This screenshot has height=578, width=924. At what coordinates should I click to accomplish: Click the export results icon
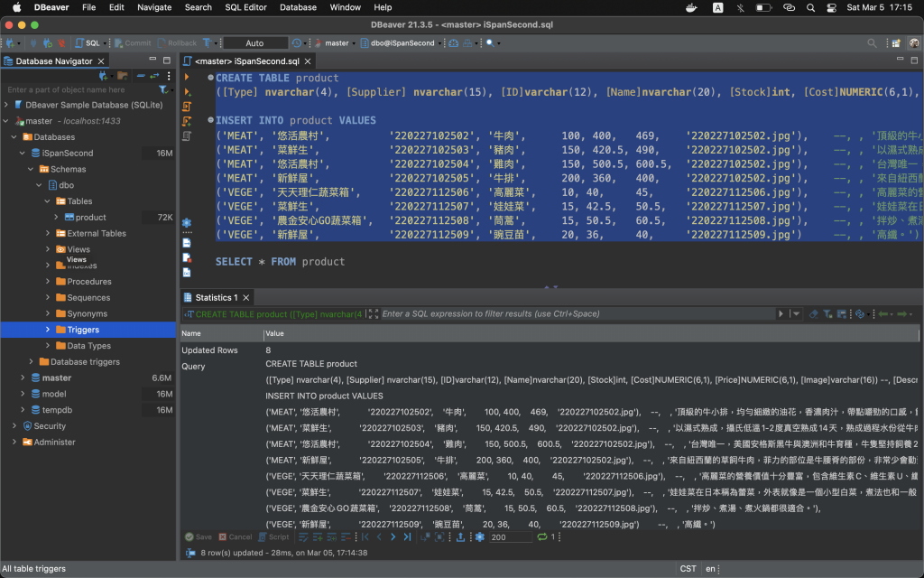(x=460, y=536)
